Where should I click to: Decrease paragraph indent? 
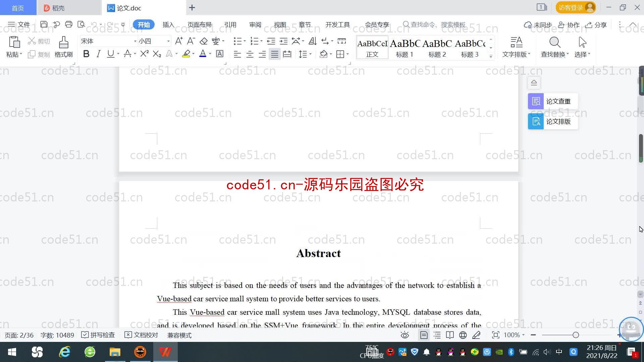click(x=271, y=41)
